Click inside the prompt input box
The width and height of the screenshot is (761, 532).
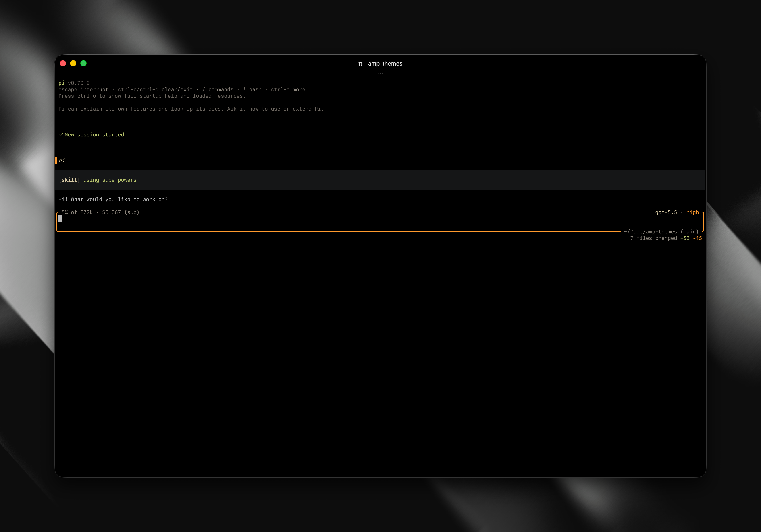[380, 222]
